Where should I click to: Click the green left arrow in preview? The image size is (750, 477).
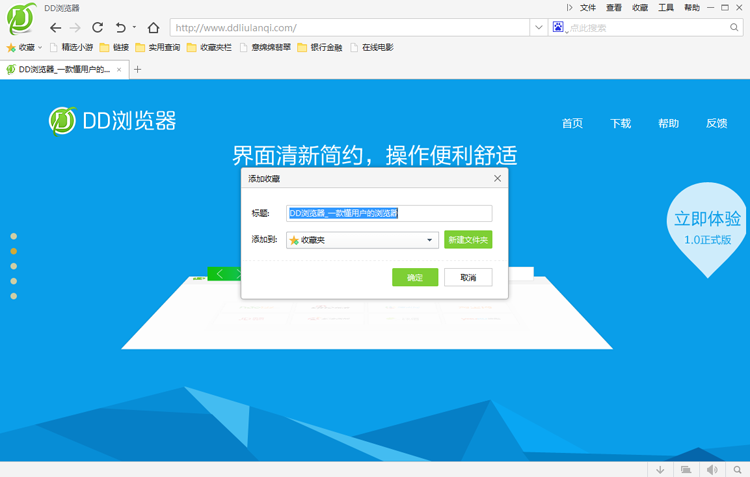220,274
